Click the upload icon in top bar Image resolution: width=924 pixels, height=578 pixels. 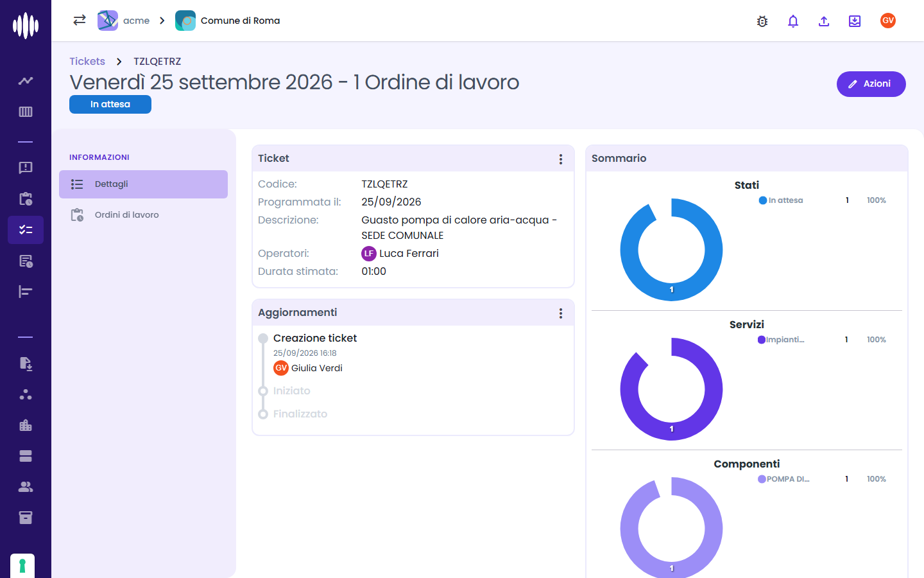click(x=824, y=21)
